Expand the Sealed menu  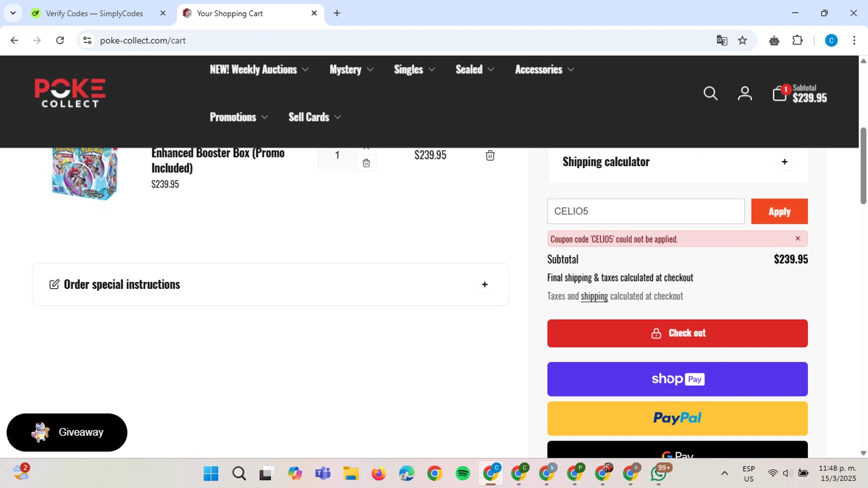coord(475,69)
